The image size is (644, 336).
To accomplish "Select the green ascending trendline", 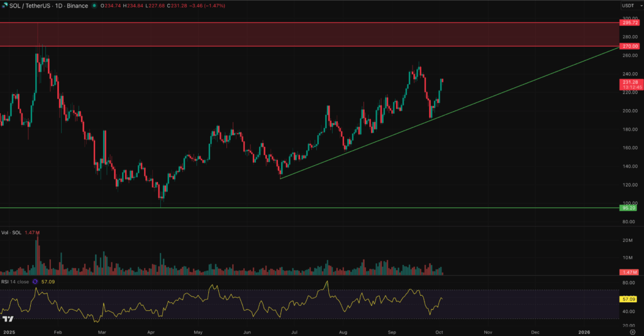I will click(x=450, y=112).
